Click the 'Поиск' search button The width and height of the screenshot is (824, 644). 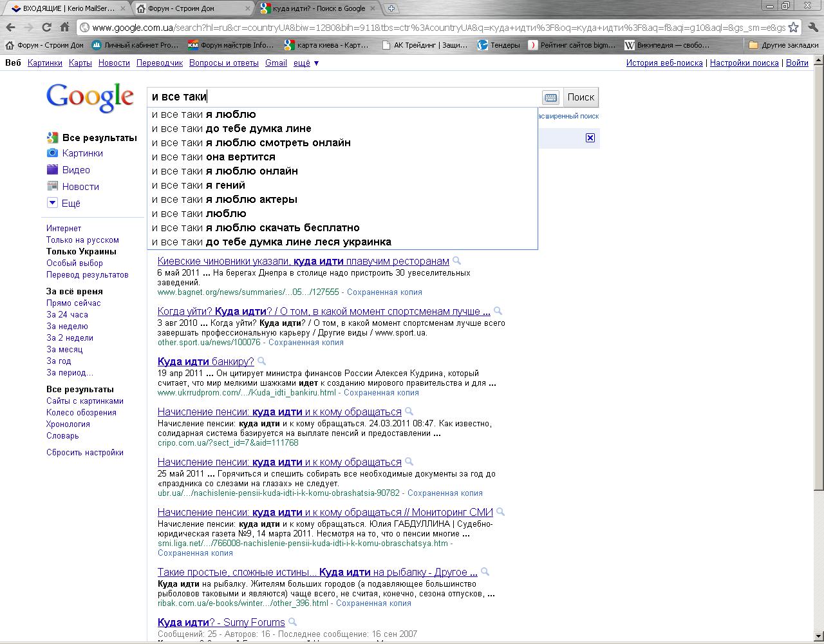coord(581,97)
